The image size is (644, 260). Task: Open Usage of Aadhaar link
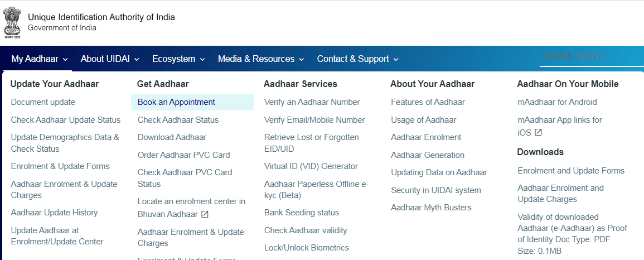click(x=423, y=120)
